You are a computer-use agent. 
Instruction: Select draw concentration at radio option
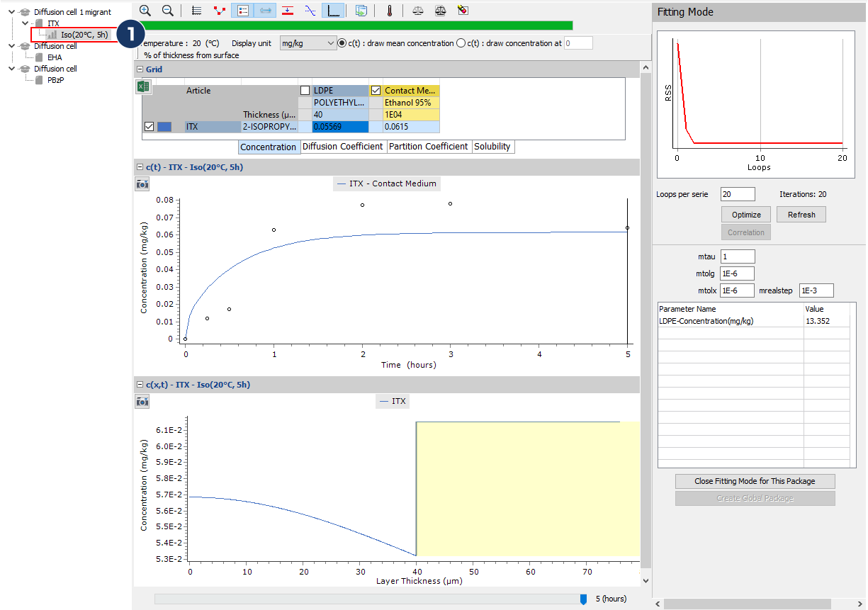(x=461, y=43)
